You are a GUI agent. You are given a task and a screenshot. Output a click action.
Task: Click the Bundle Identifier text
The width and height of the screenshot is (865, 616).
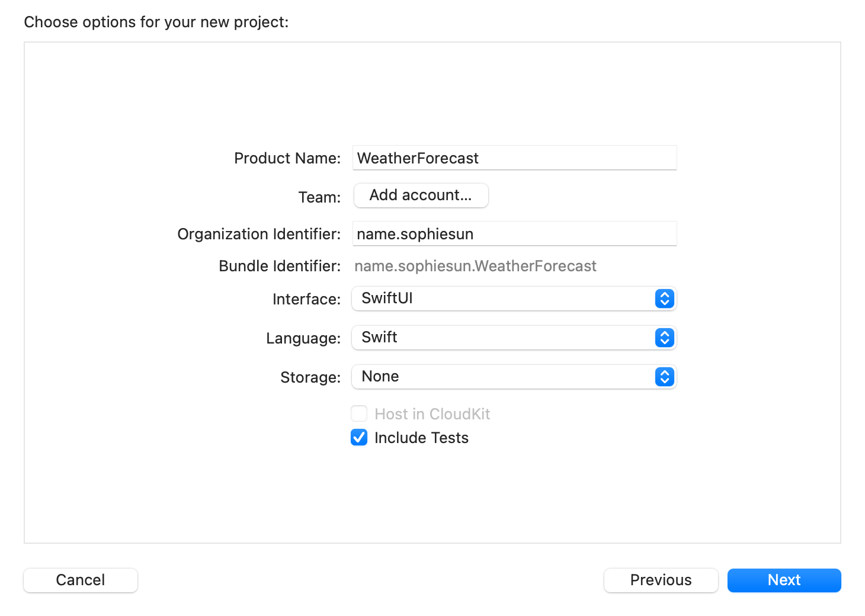coord(475,266)
